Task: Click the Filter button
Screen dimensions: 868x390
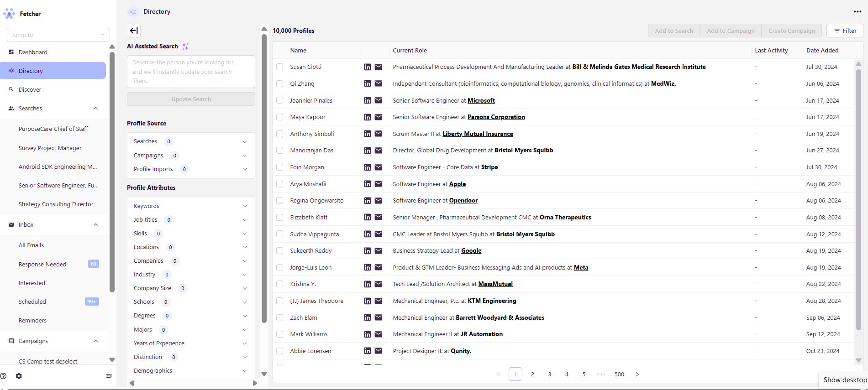Action: [x=845, y=31]
